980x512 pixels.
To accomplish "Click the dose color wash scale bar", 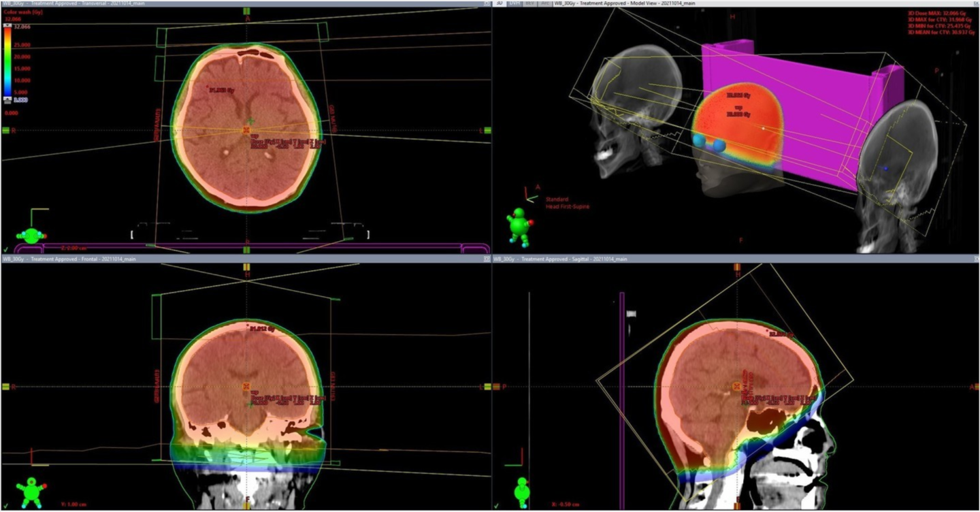I will pyautogui.click(x=7, y=61).
